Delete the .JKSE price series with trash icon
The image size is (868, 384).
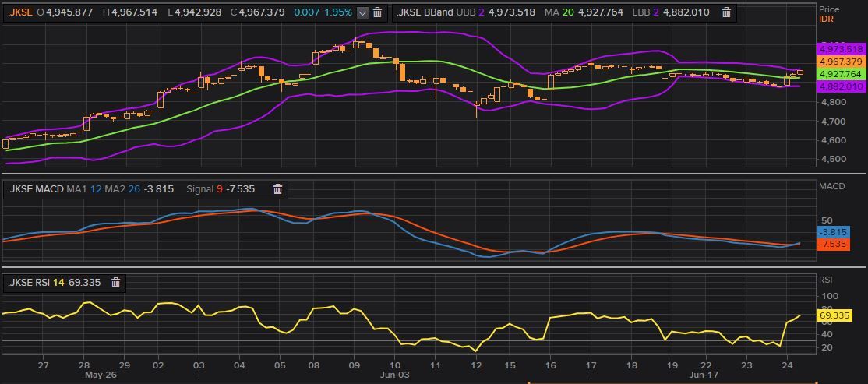377,12
